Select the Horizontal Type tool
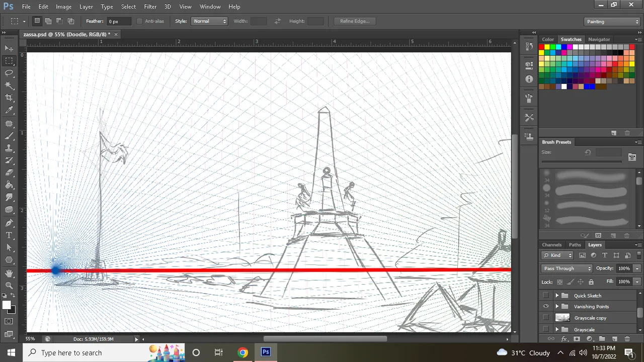This screenshot has width=644, height=362. (9, 235)
